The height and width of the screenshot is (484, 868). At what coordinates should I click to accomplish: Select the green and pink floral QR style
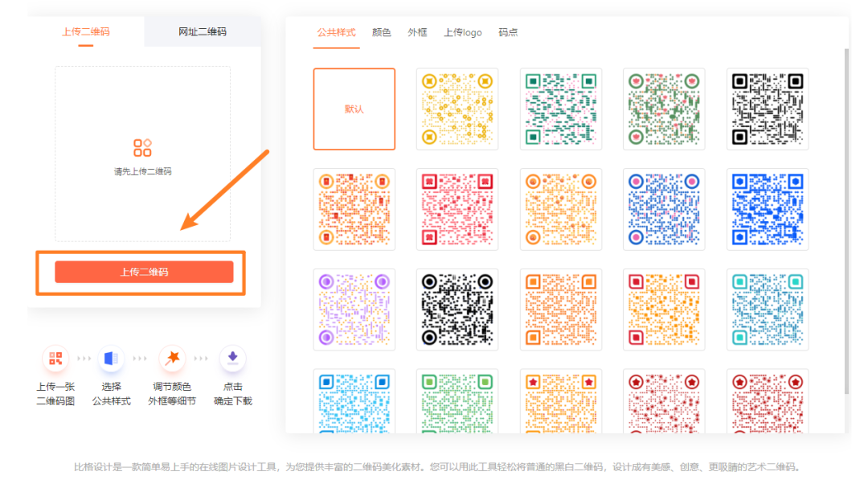point(664,109)
